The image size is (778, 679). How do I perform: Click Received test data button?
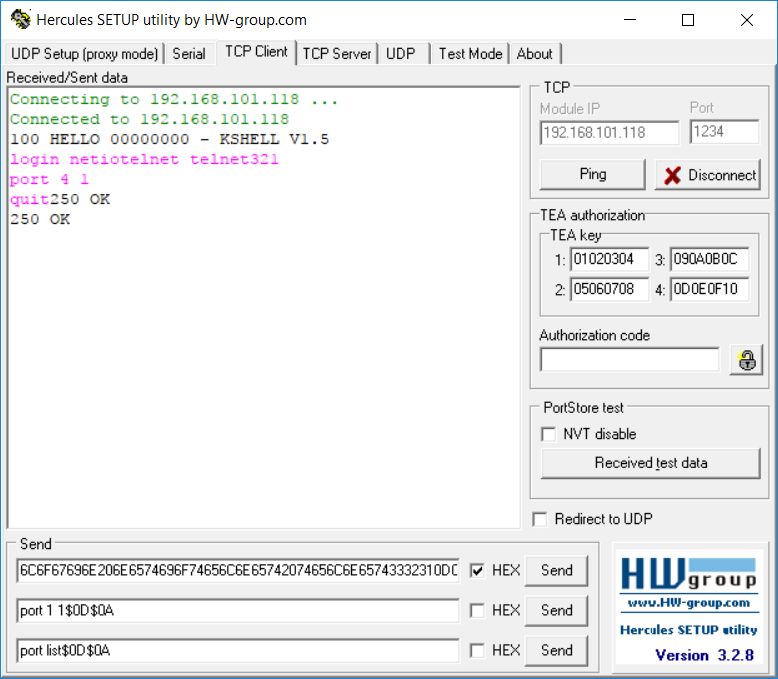click(x=650, y=463)
